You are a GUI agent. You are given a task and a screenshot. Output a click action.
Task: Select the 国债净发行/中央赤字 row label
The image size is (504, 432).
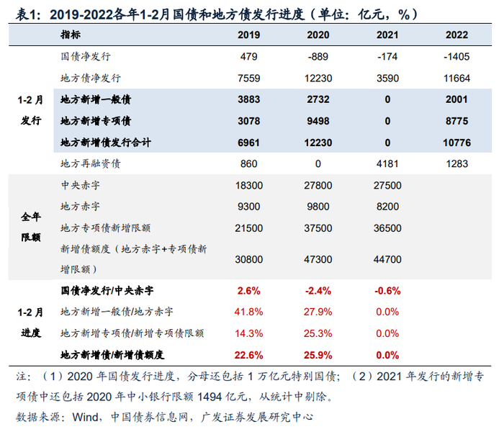point(107,291)
